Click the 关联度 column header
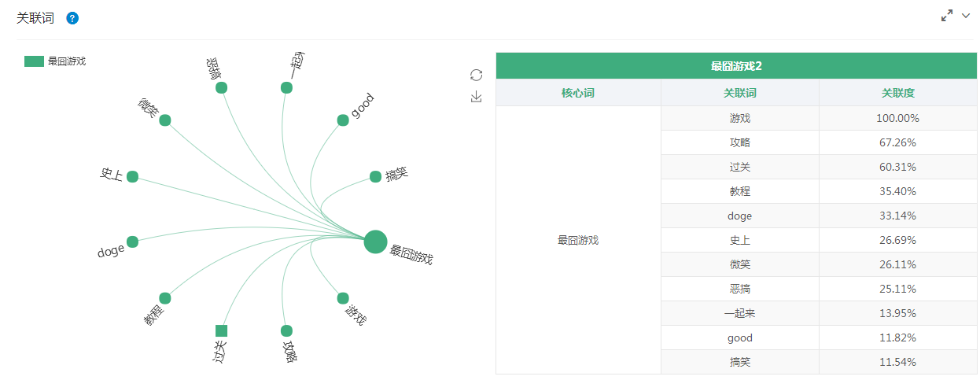The height and width of the screenshot is (380, 980). (x=897, y=93)
